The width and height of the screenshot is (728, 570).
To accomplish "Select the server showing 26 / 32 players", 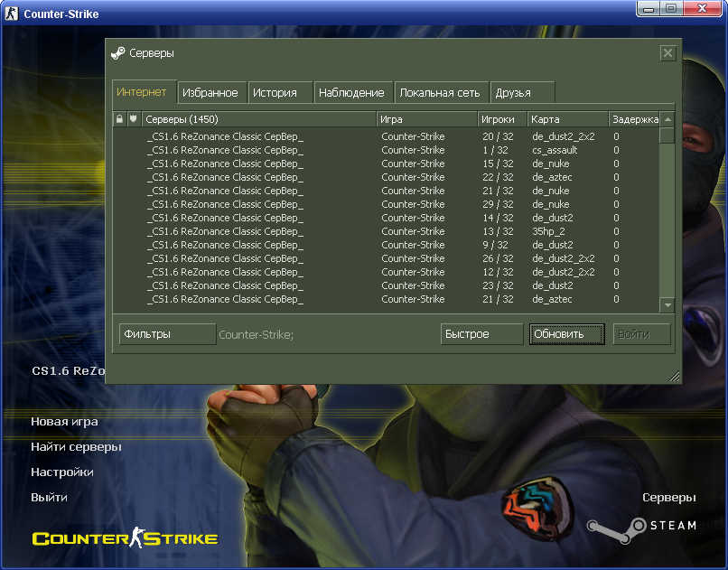I will (386, 258).
